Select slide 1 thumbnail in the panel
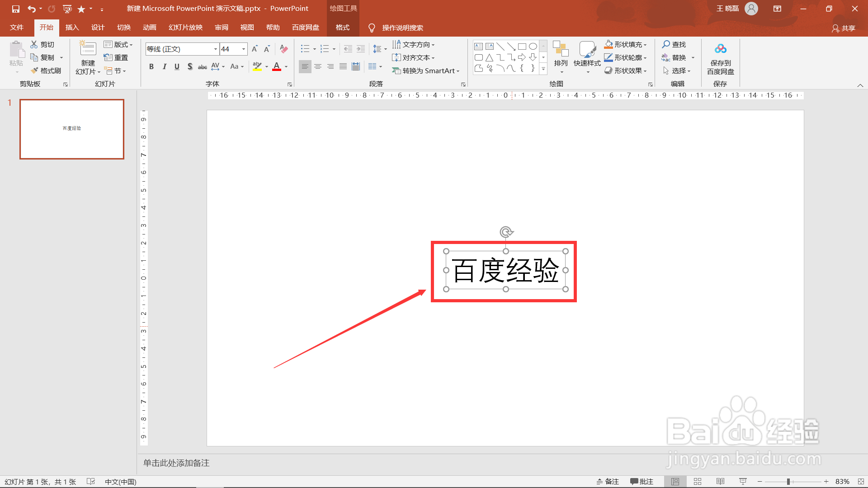 click(x=72, y=129)
